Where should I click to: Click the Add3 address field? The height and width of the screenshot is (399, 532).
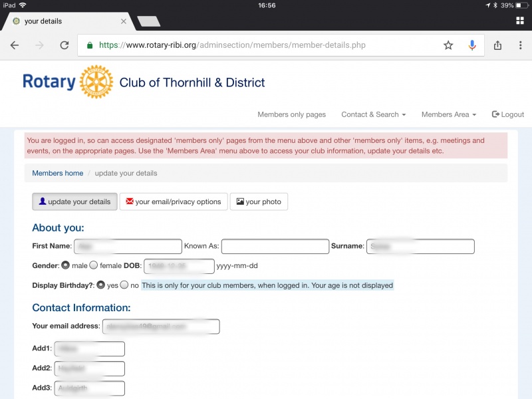[x=90, y=388]
